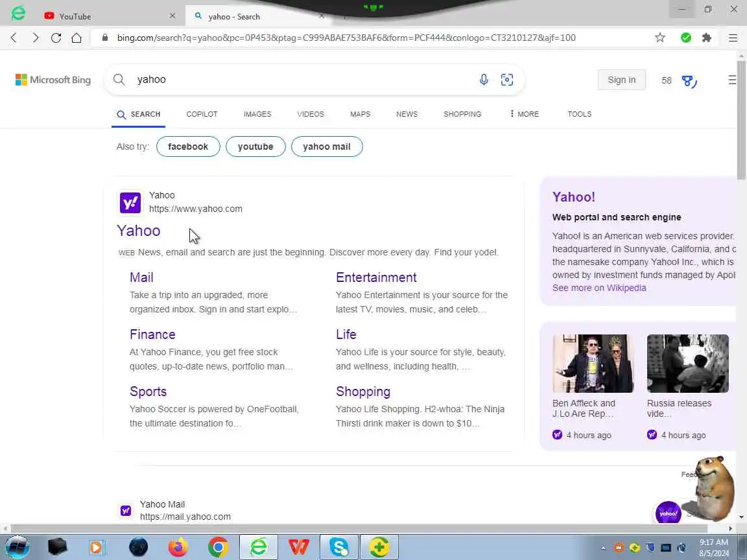Close the YouTube tab
The height and width of the screenshot is (560, 747).
point(172,16)
